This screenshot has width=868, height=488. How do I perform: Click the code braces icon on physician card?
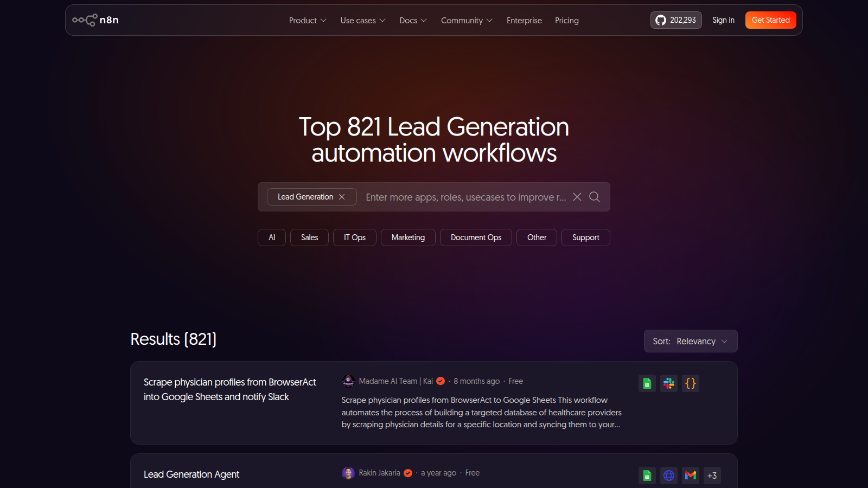[x=691, y=383]
